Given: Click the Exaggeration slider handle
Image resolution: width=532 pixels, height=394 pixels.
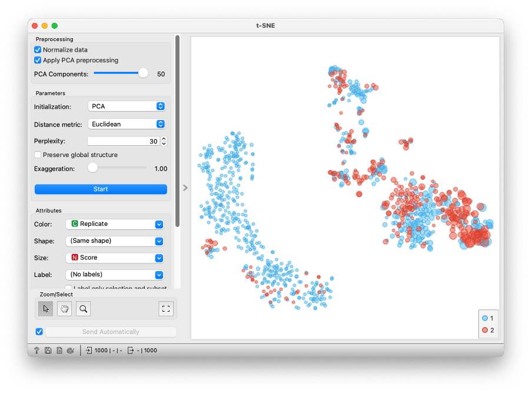Looking at the screenshot, I should (92, 168).
